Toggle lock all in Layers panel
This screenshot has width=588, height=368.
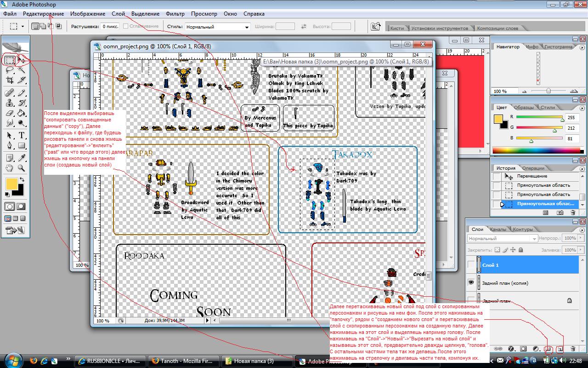521,250
